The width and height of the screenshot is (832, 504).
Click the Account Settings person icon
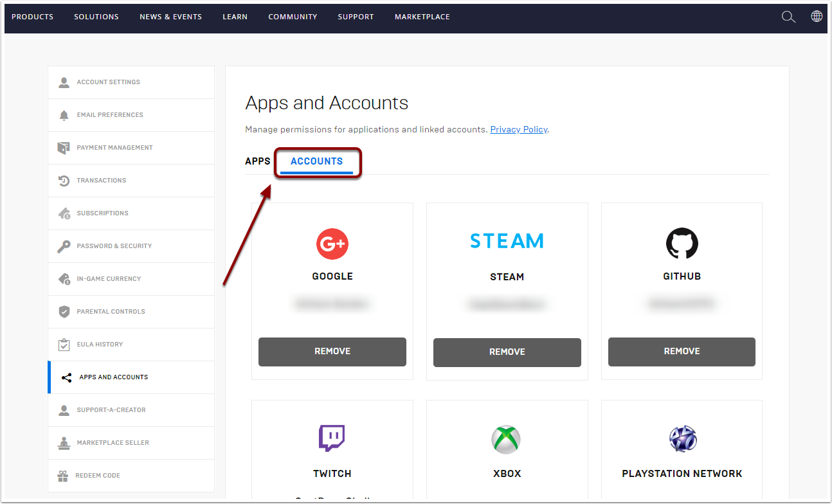(x=64, y=82)
